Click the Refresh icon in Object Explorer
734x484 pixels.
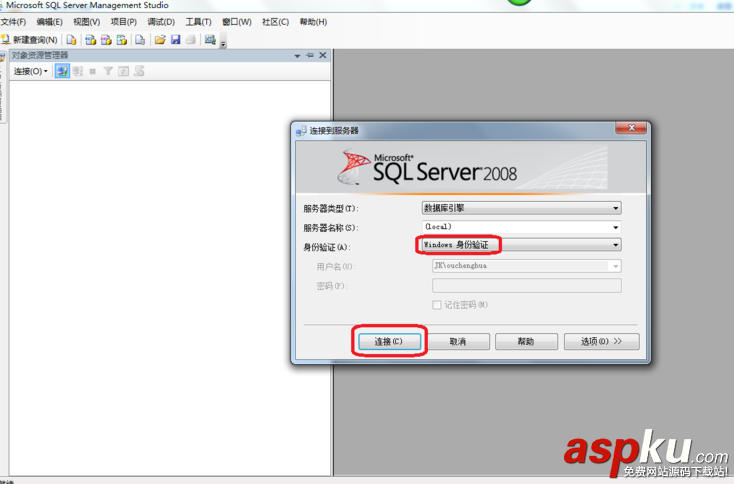tap(124, 72)
